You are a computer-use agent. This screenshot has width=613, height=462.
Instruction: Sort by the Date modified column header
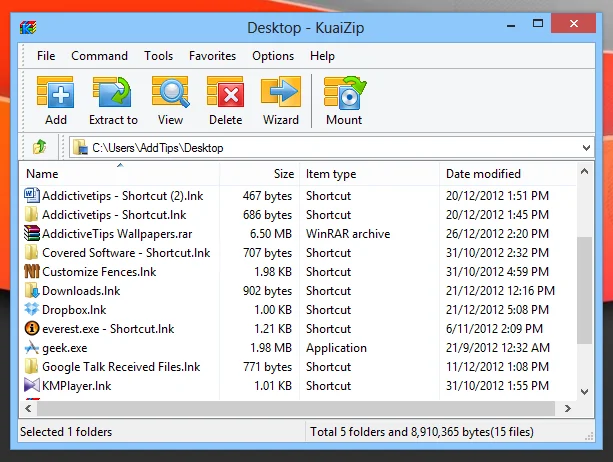point(508,174)
